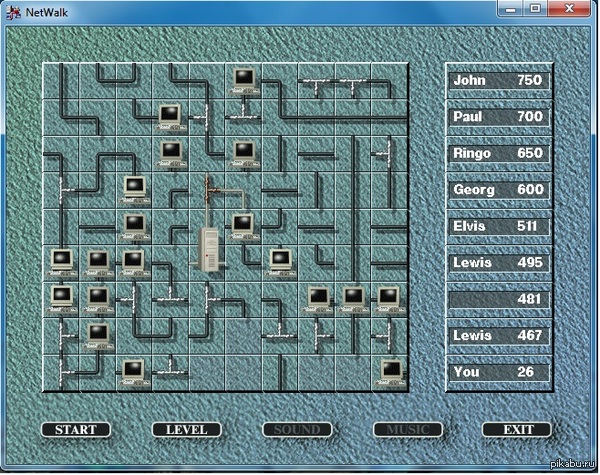The image size is (600, 475).
Task: Toggle the SOUND option
Action: coord(297,430)
